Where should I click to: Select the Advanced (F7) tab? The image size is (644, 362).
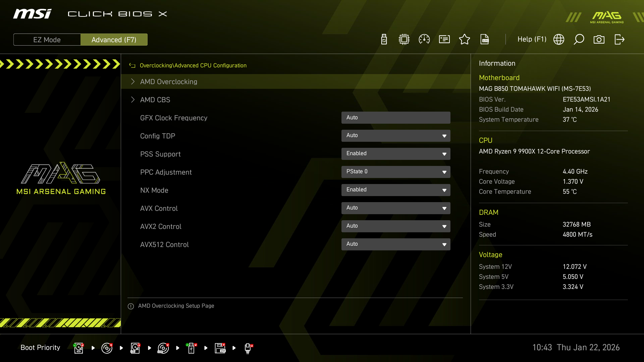(114, 40)
